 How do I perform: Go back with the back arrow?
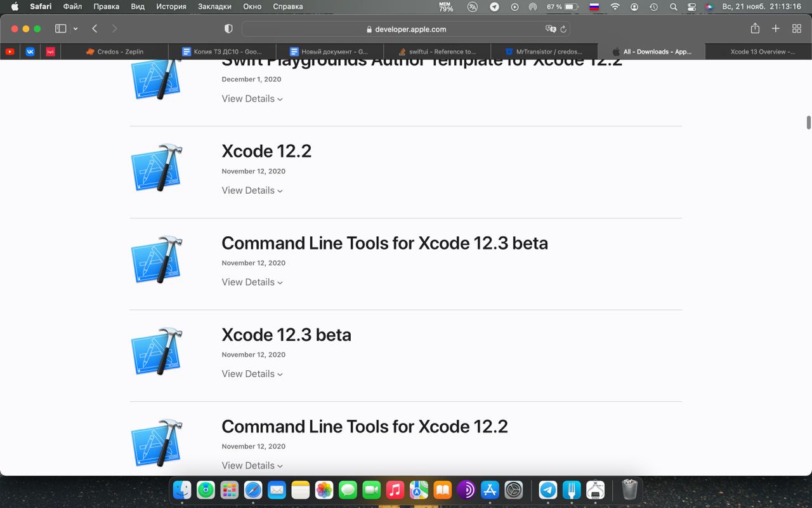click(95, 29)
